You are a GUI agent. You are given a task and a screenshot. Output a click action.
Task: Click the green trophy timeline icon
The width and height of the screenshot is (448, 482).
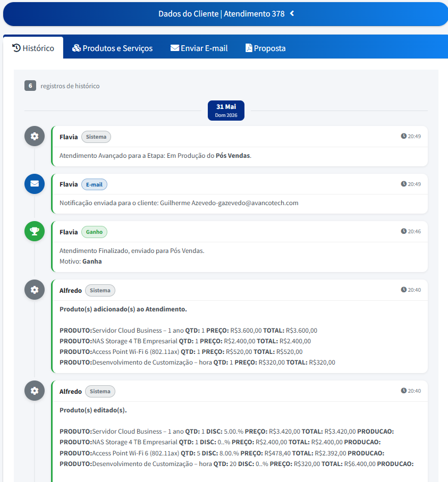click(x=35, y=231)
